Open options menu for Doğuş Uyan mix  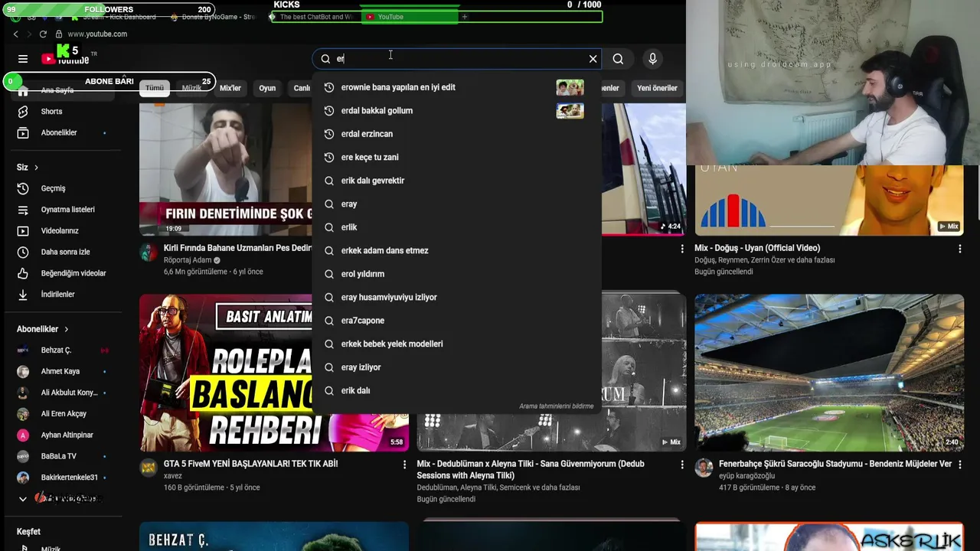pyautogui.click(x=959, y=249)
